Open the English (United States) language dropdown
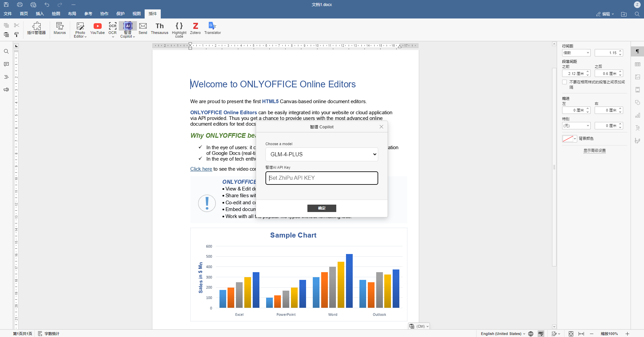 point(503,334)
